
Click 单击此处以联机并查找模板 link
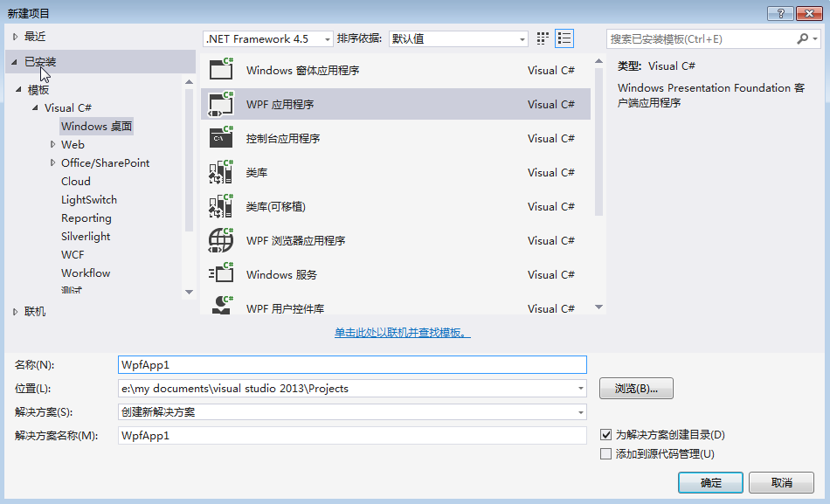click(402, 334)
